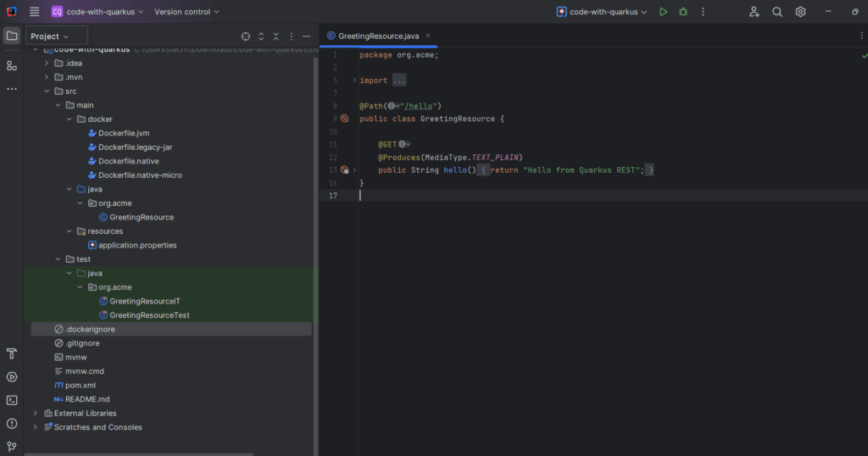Collapse the src folder
The width and height of the screenshot is (868, 456).
[x=47, y=92]
